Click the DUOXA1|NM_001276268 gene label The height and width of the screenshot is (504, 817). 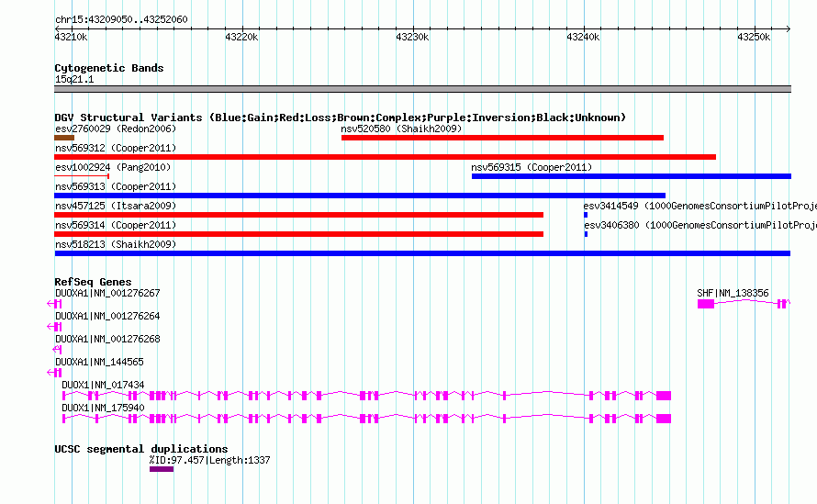pos(107,339)
